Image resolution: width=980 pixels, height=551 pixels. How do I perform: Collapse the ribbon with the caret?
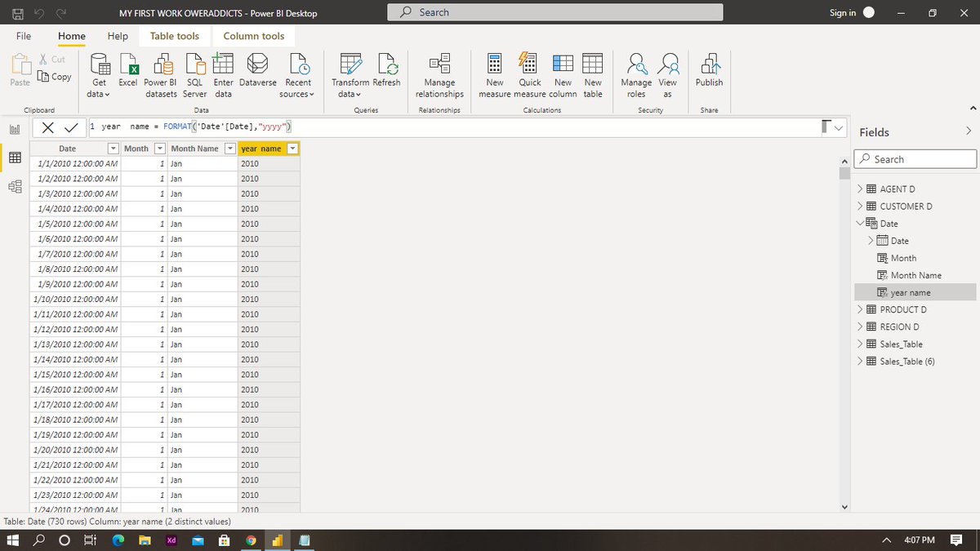tap(971, 109)
